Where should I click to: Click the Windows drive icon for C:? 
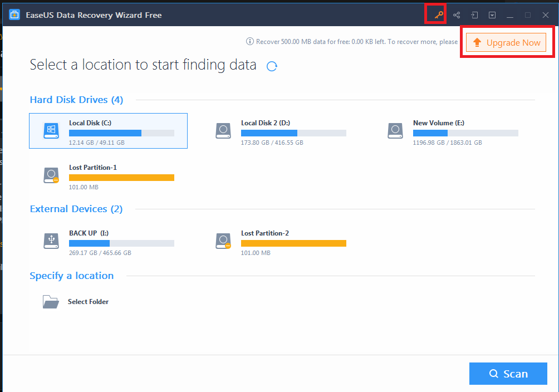[x=51, y=130]
